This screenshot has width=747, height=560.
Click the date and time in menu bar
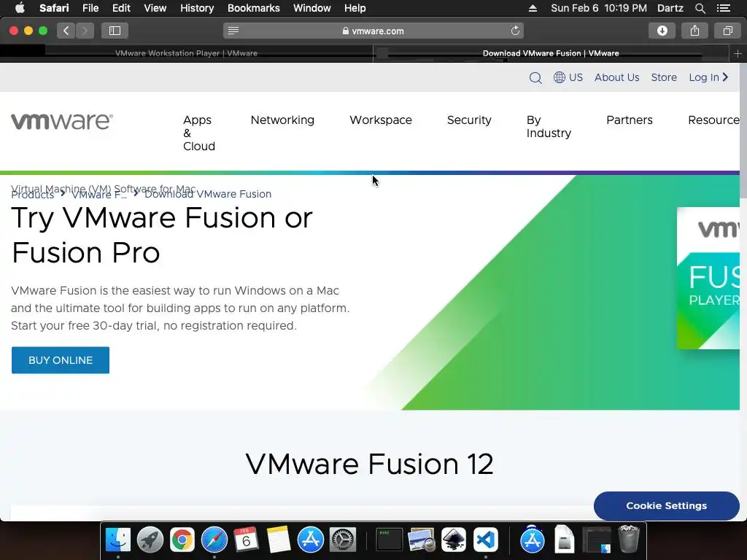[x=599, y=8]
